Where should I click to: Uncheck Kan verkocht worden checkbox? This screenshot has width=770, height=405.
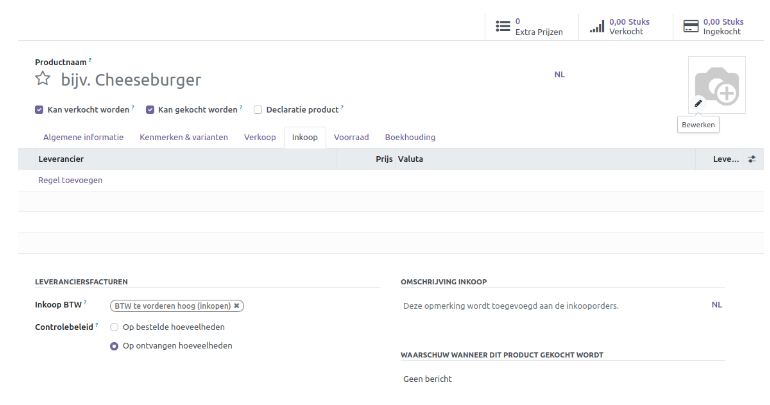point(39,109)
